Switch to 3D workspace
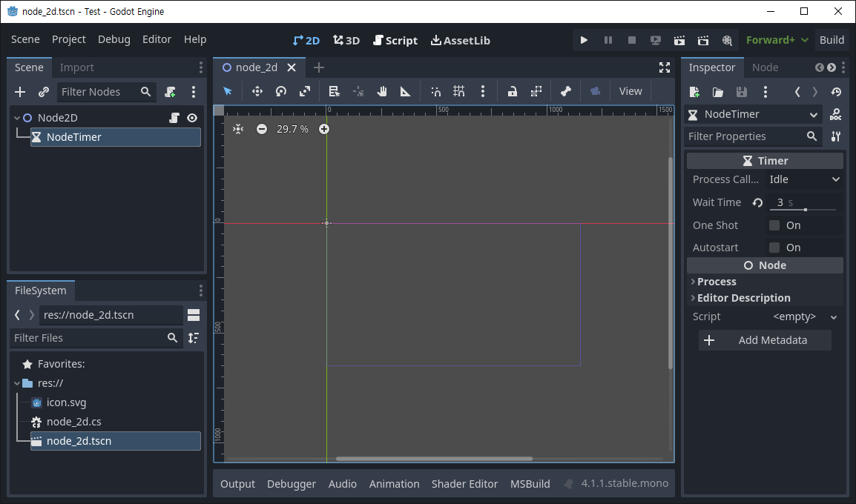 click(346, 40)
